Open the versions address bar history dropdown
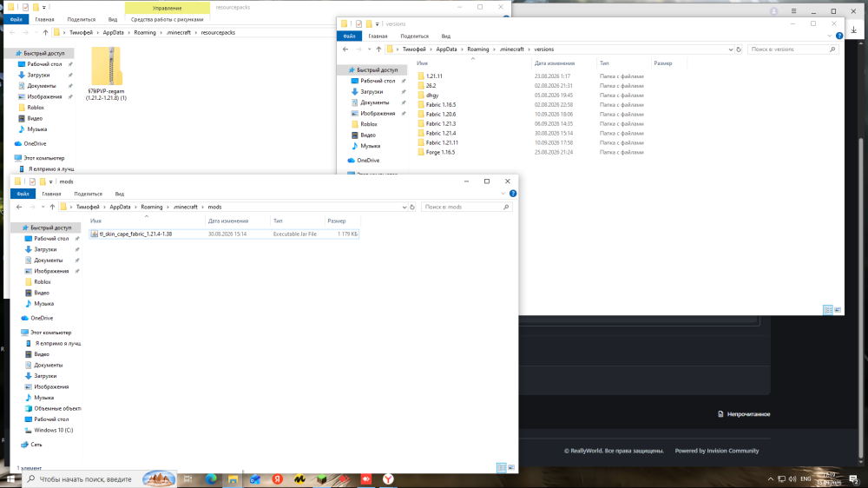This screenshot has height=488, width=868. point(730,49)
